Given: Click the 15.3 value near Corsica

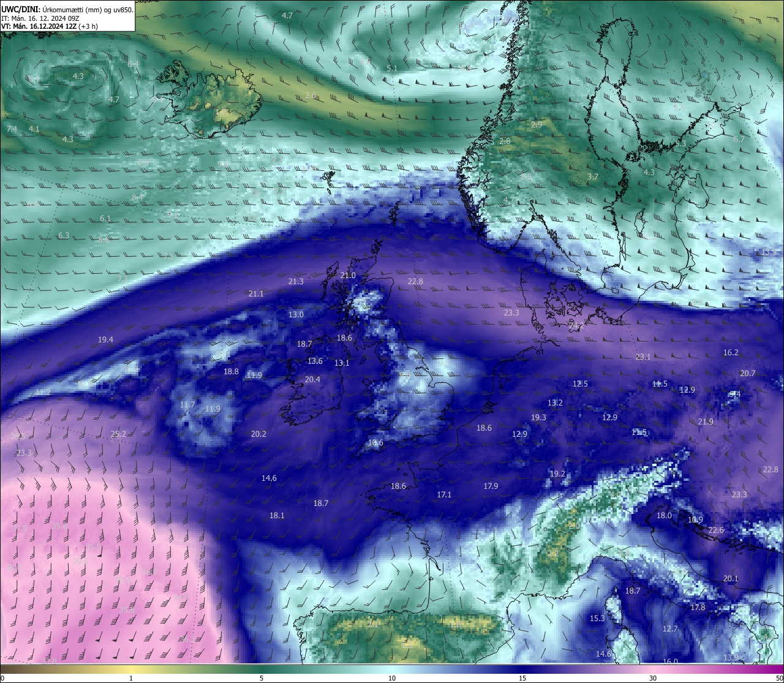Looking at the screenshot, I should pyautogui.click(x=597, y=618).
